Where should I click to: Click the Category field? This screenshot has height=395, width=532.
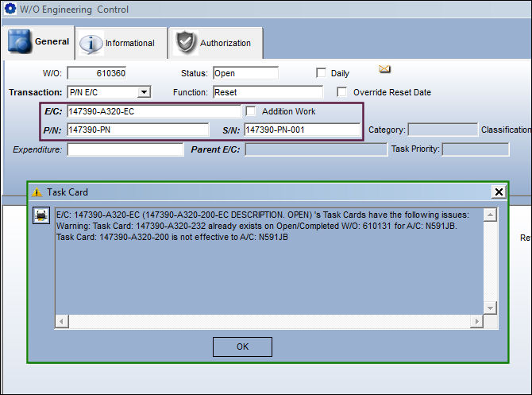click(443, 130)
